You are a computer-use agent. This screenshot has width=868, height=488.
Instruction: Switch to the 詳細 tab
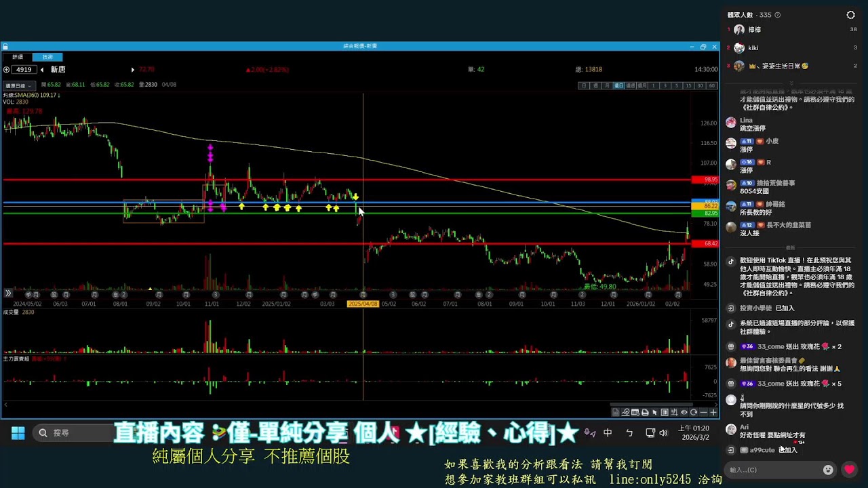click(x=18, y=57)
